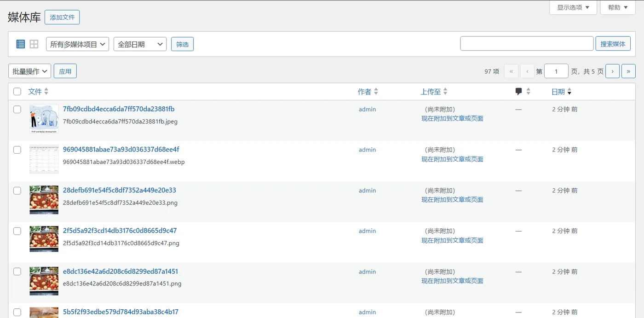644x318 pixels.
Task: Open the 所有多媒体项目 filter dropdown
Action: point(77,44)
